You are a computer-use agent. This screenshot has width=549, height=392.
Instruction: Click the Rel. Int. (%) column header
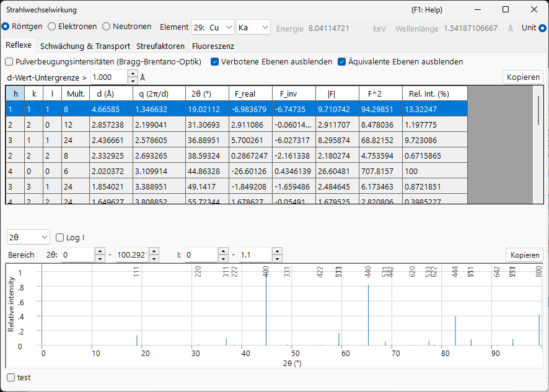point(435,94)
